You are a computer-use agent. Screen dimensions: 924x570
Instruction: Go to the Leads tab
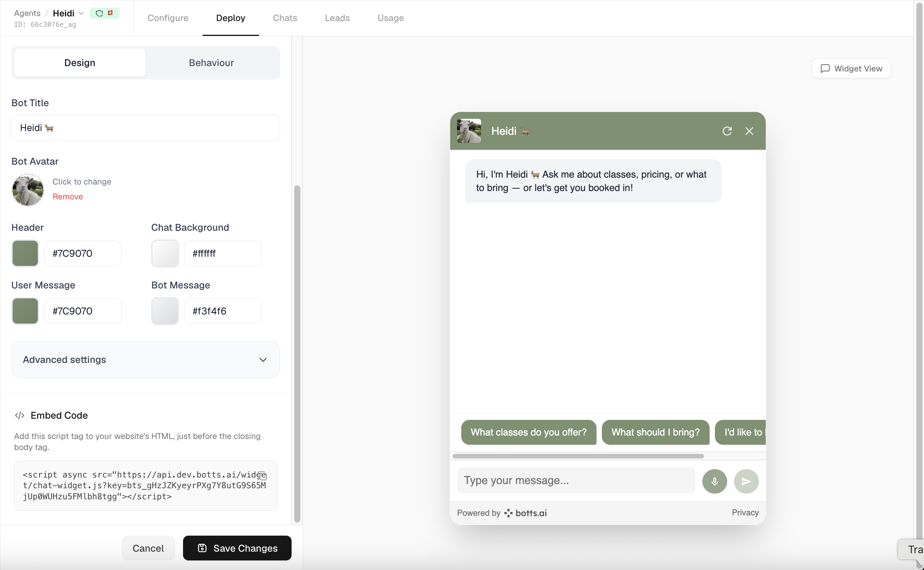pyautogui.click(x=337, y=18)
